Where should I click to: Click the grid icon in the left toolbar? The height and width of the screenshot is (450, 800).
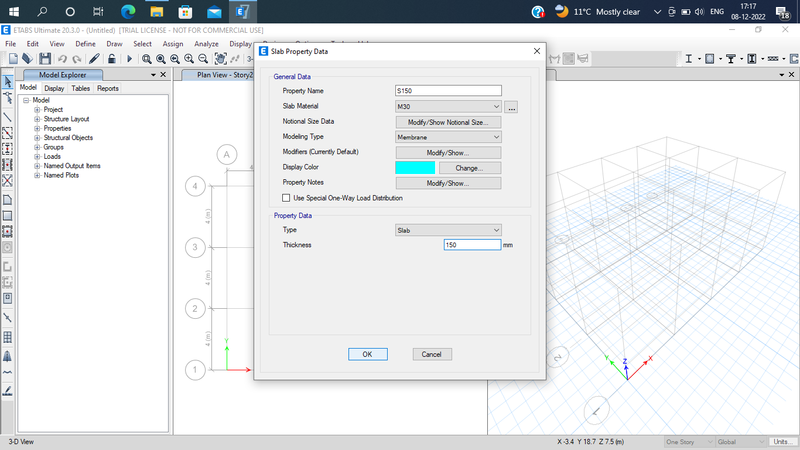pyautogui.click(x=8, y=337)
